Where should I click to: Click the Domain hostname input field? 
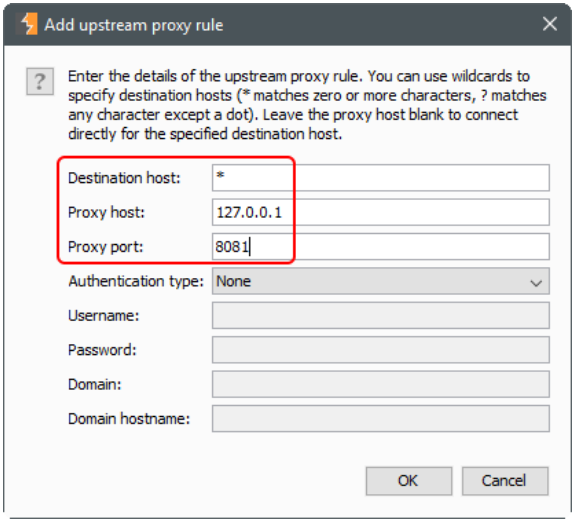[380, 419]
